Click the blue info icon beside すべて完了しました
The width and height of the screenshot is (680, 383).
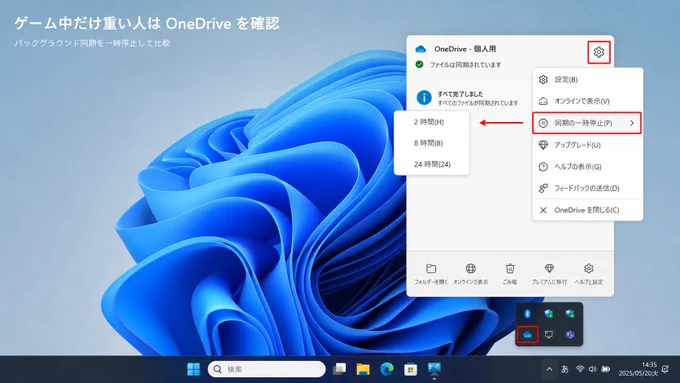[424, 98]
